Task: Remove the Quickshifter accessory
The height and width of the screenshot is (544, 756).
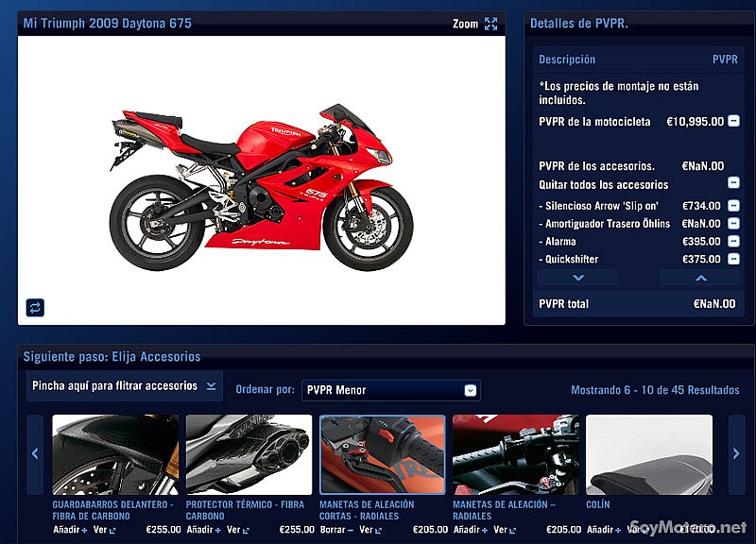Action: tap(733, 259)
